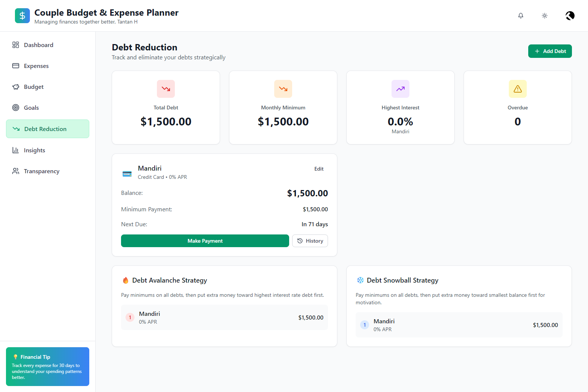Open Goals from the sidebar
The height and width of the screenshot is (392, 588).
click(31, 108)
